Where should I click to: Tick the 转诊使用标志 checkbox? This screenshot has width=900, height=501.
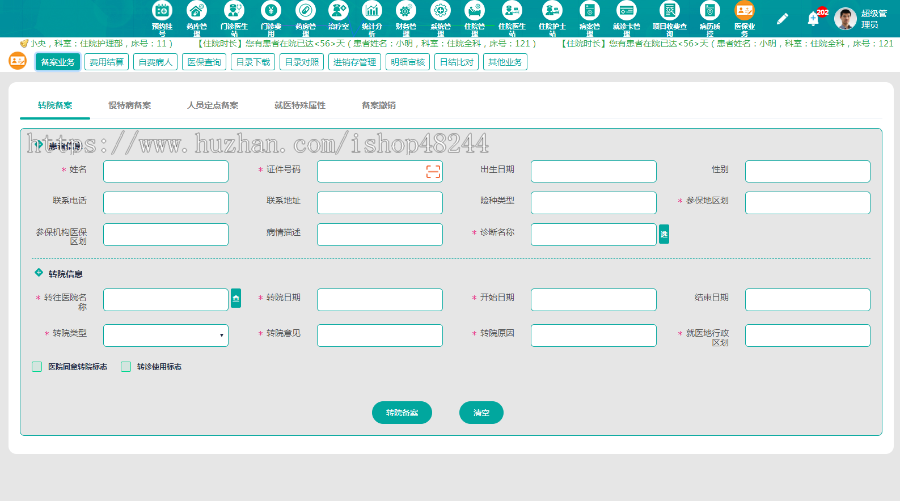[x=126, y=366]
